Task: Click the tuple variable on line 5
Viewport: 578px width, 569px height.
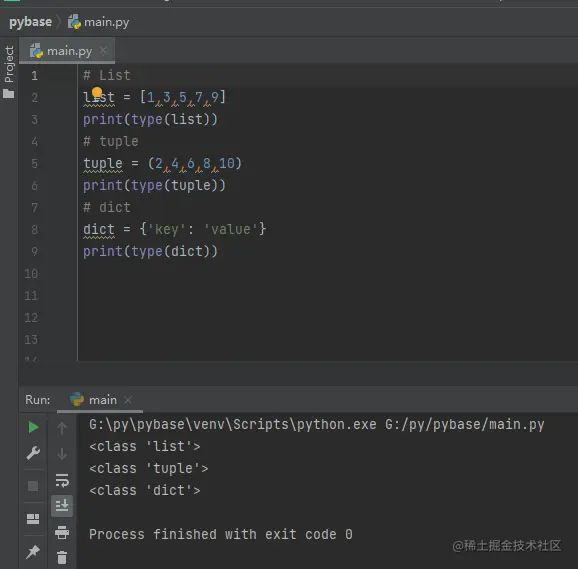Action: [103, 164]
